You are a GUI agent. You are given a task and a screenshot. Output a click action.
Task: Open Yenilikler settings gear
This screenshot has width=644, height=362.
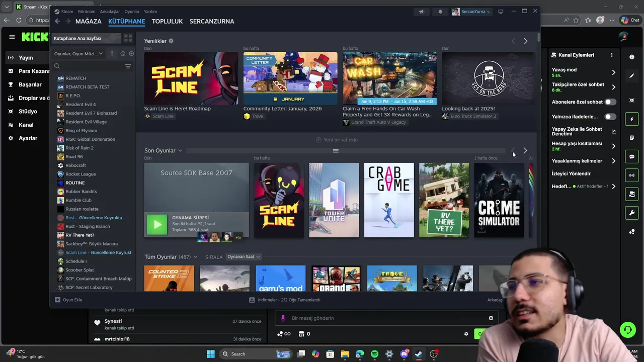[171, 41]
